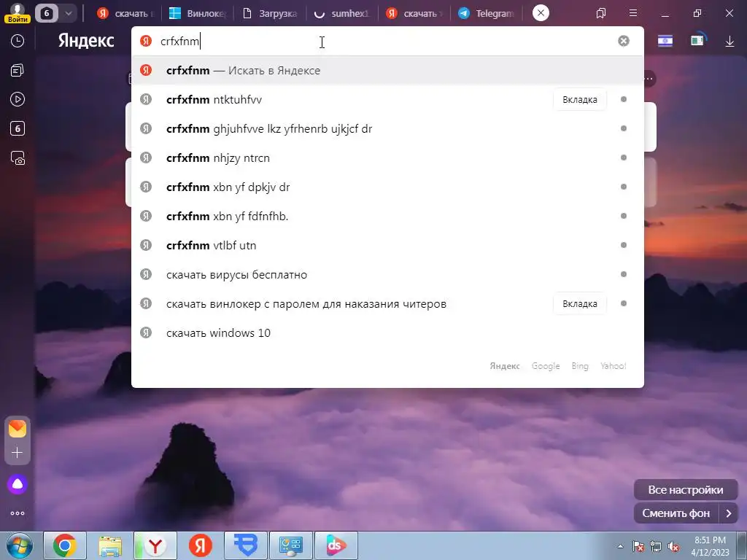
Task: Open the screen cast extension icon
Action: tap(698, 41)
